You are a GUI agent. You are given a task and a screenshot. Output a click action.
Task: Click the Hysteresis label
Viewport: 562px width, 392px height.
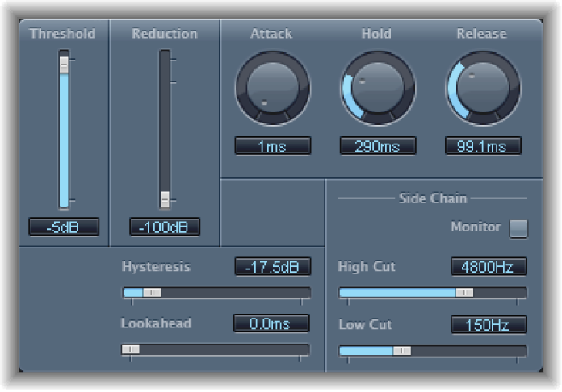tap(156, 267)
